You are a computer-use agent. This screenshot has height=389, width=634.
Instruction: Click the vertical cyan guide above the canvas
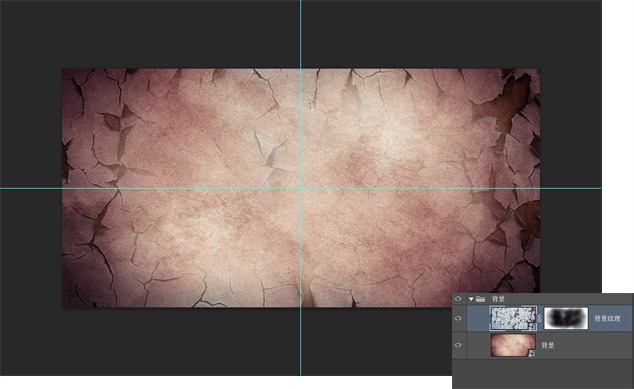coord(300,34)
